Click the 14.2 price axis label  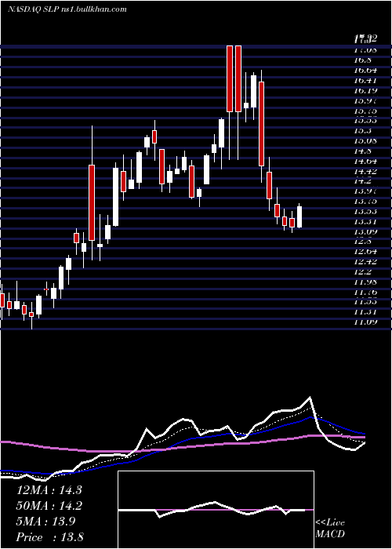pos(363,181)
